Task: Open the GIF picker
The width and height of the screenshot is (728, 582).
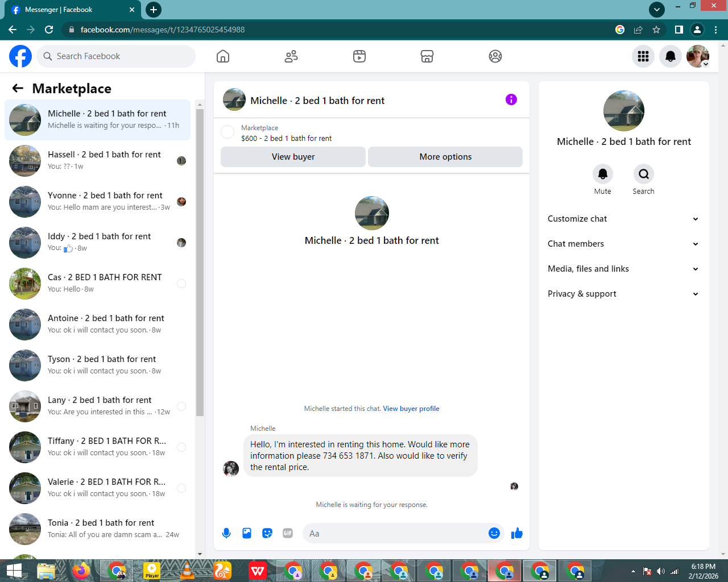Action: (288, 533)
